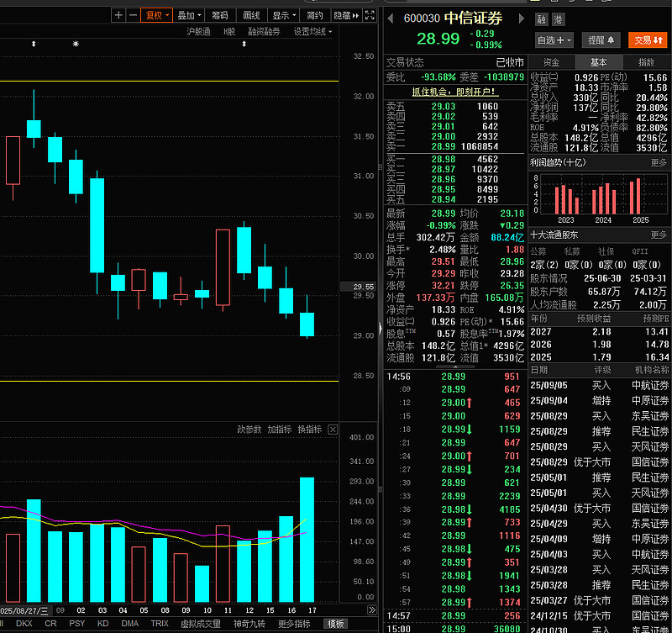
Task: Open the 抓住机会，即刻开户 link
Action: pyautogui.click(x=455, y=92)
